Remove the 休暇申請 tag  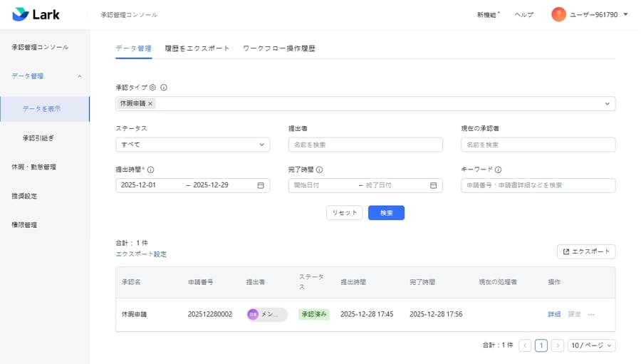click(150, 103)
